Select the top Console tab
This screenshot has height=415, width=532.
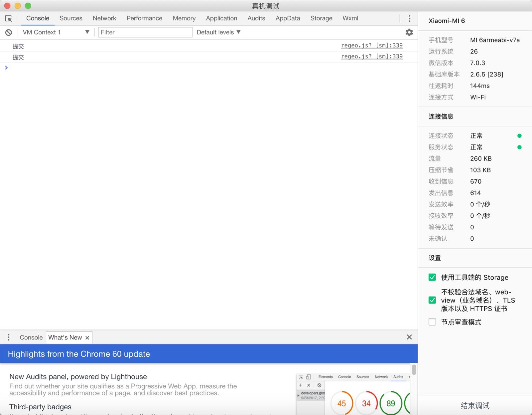tap(38, 18)
